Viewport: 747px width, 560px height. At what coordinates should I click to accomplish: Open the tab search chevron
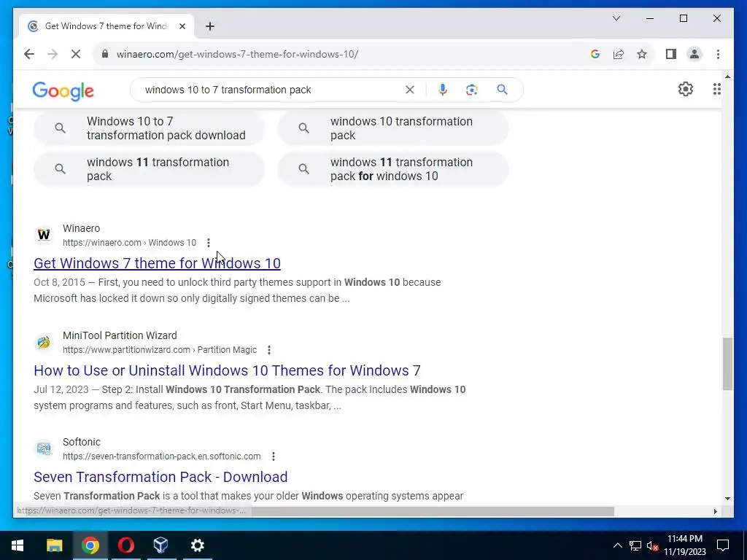pos(616,18)
